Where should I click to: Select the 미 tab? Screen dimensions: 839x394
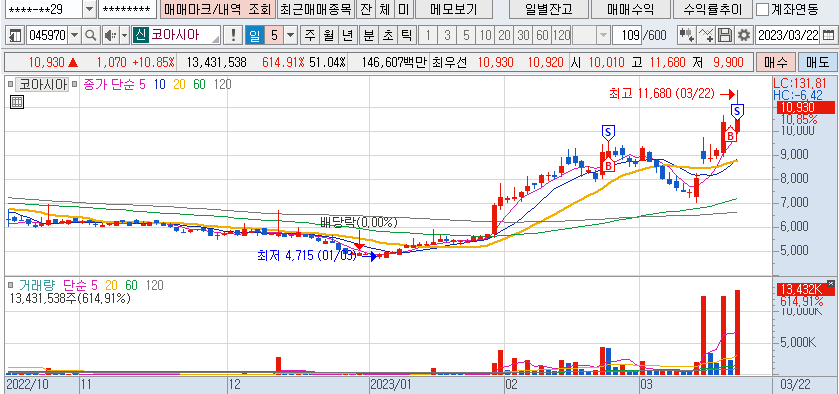(x=403, y=9)
